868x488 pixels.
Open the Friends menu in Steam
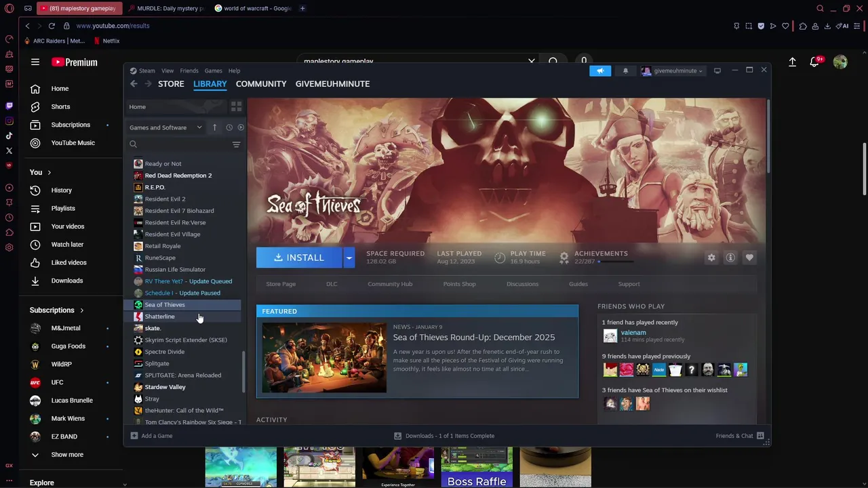click(189, 70)
